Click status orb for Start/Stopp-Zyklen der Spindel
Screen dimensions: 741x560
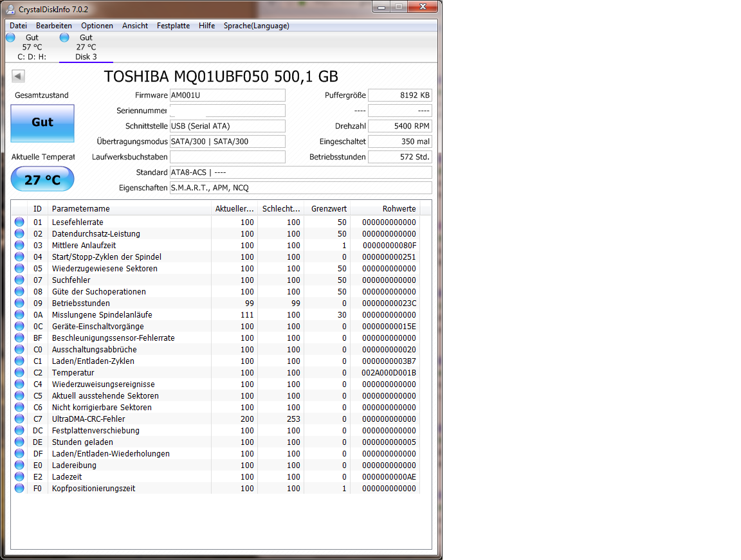tap(19, 257)
